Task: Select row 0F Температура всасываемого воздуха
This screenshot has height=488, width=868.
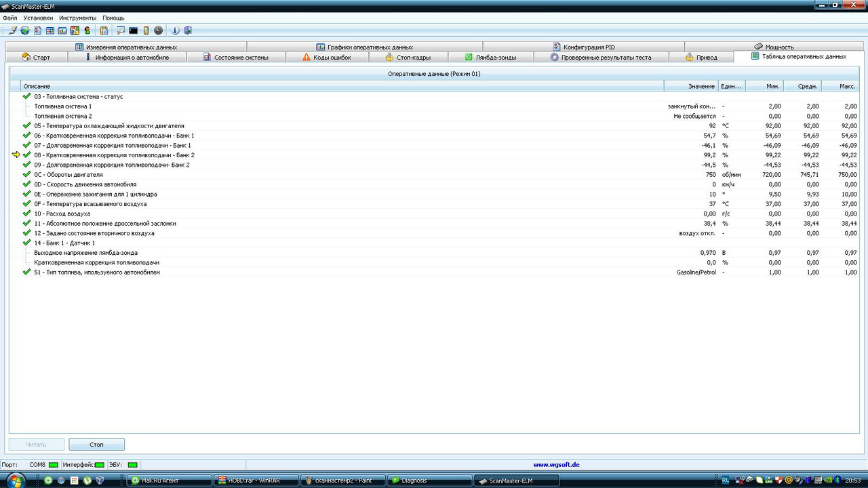Action: point(434,204)
